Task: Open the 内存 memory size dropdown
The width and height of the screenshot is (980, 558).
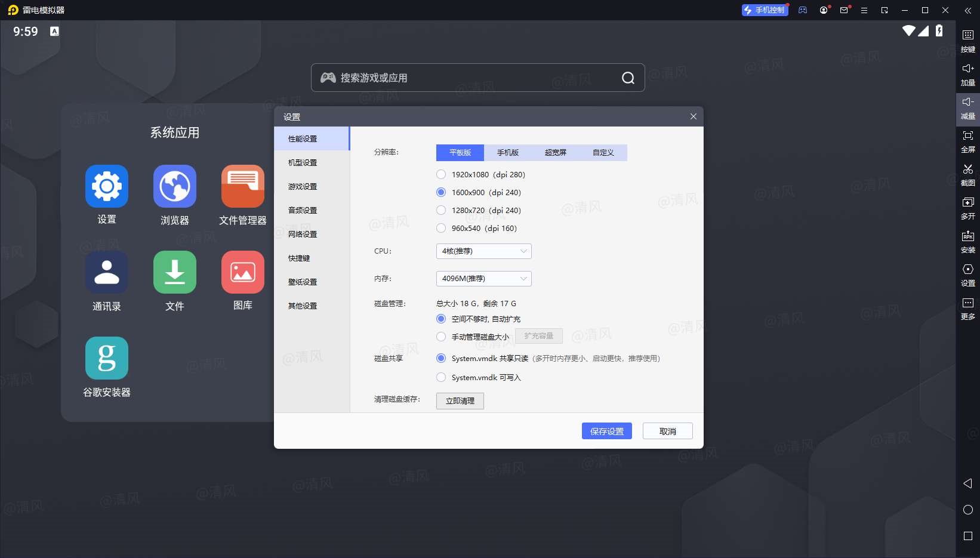Action: pos(483,278)
